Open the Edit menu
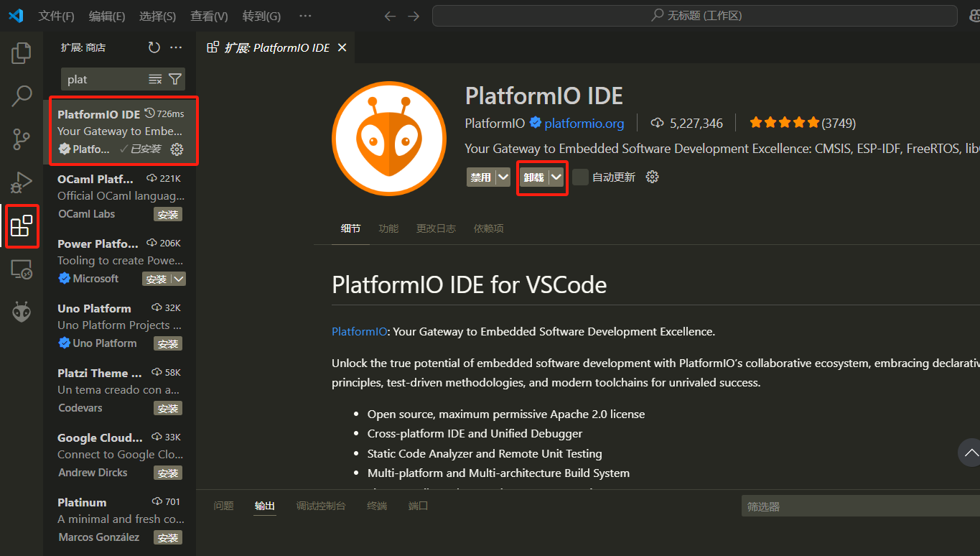Image resolution: width=980 pixels, height=556 pixels. 107,16
